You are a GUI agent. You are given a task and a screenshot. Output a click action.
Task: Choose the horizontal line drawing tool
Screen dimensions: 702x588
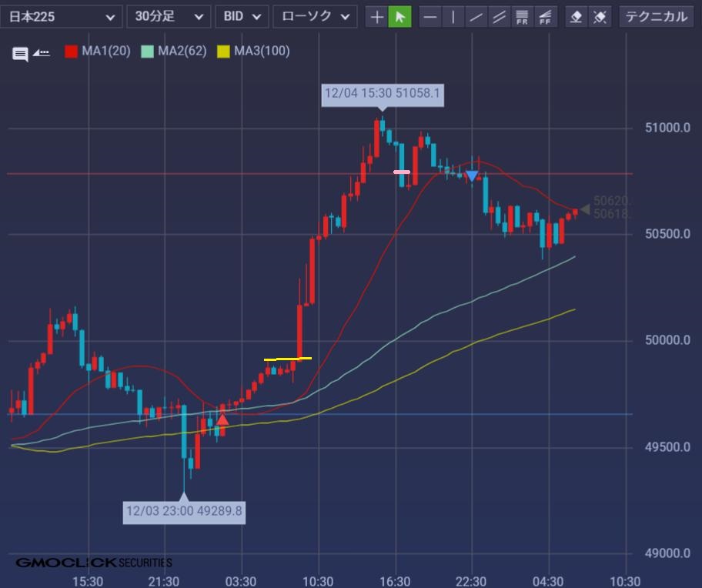coord(430,17)
